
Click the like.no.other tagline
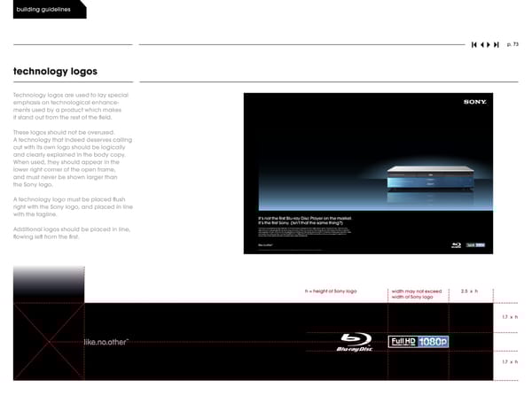pos(106,343)
